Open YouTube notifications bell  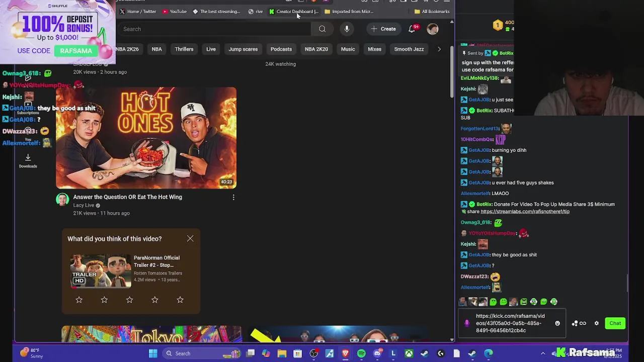(x=412, y=29)
